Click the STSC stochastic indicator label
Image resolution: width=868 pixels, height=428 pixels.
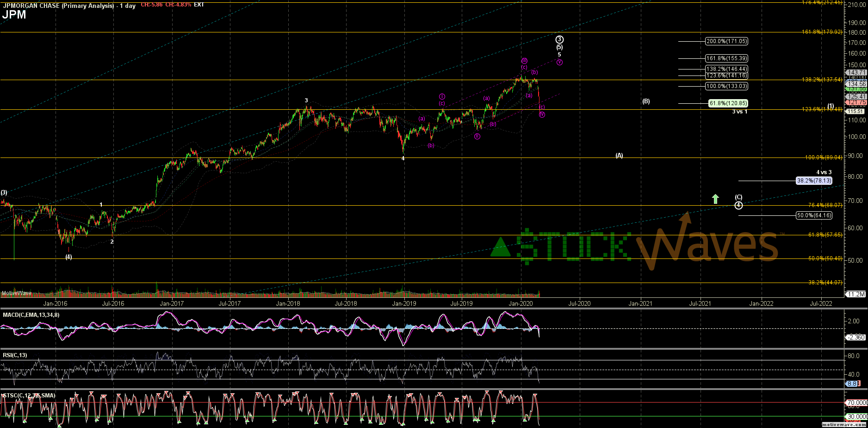[29, 395]
